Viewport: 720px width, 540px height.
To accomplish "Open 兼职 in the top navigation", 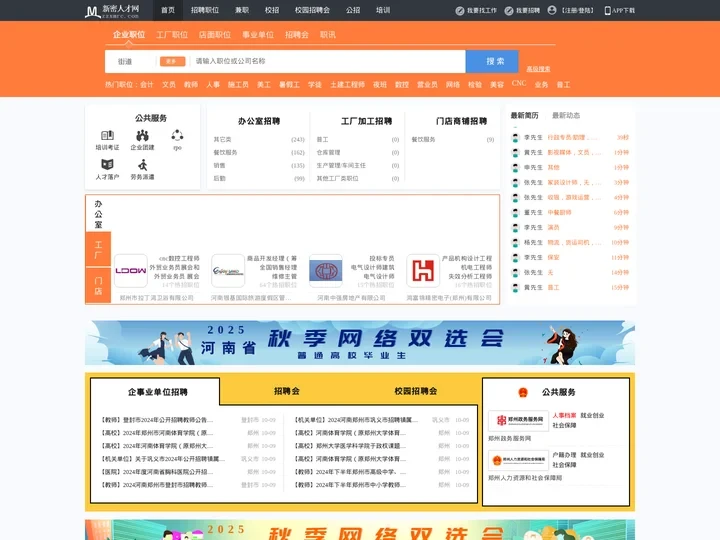I will [x=242, y=10].
